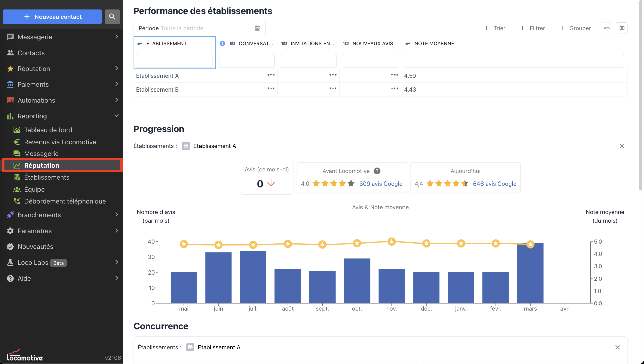Open Tableau de bord report
The width and height of the screenshot is (644, 364).
[48, 130]
